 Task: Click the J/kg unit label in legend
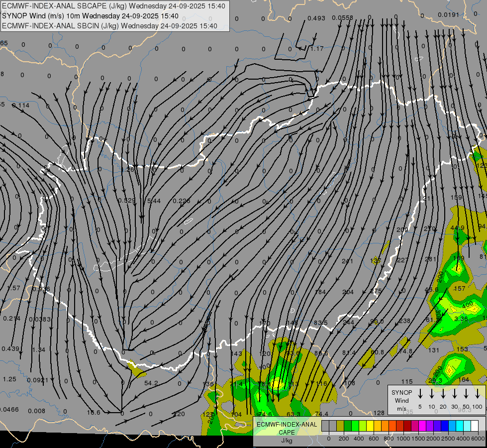pyautogui.click(x=287, y=441)
